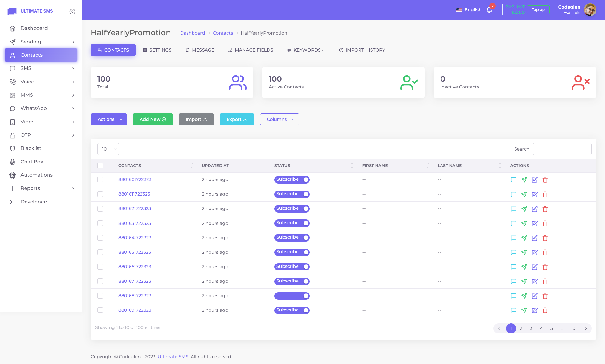Open Chat Box in sidebar

click(x=32, y=162)
